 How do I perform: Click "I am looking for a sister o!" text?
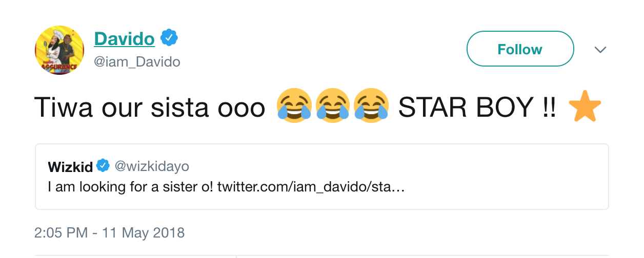(131, 187)
